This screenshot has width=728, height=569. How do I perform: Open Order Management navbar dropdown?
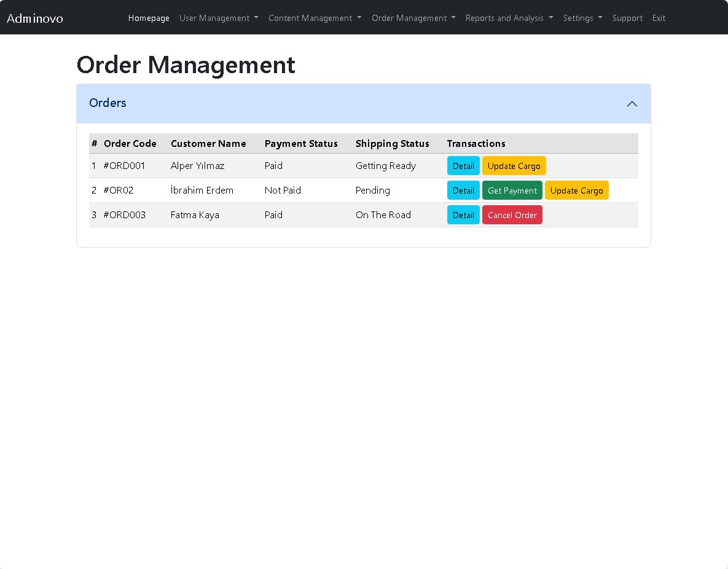coord(413,18)
